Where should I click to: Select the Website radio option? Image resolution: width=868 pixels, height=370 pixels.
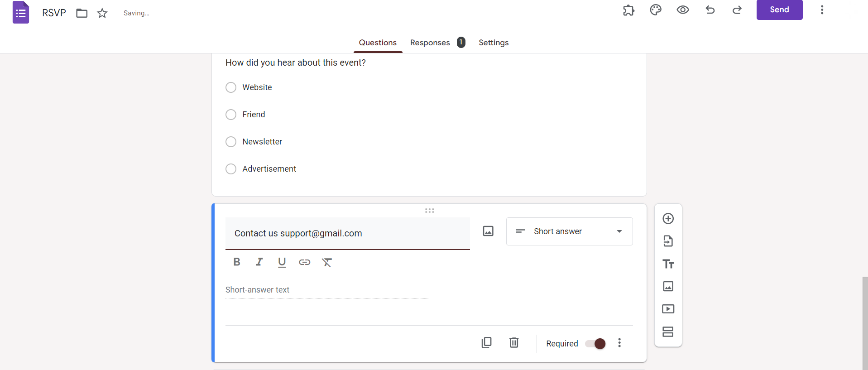tap(231, 87)
